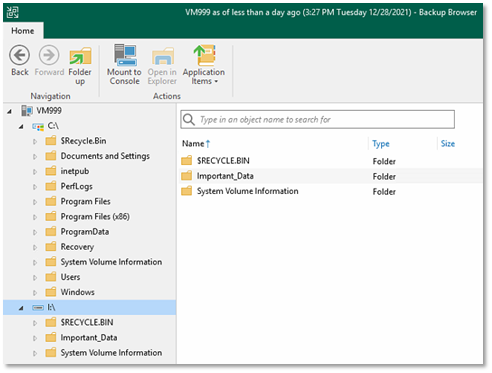
Task: Select Program Files (x86) in tree
Action: [x=95, y=217]
